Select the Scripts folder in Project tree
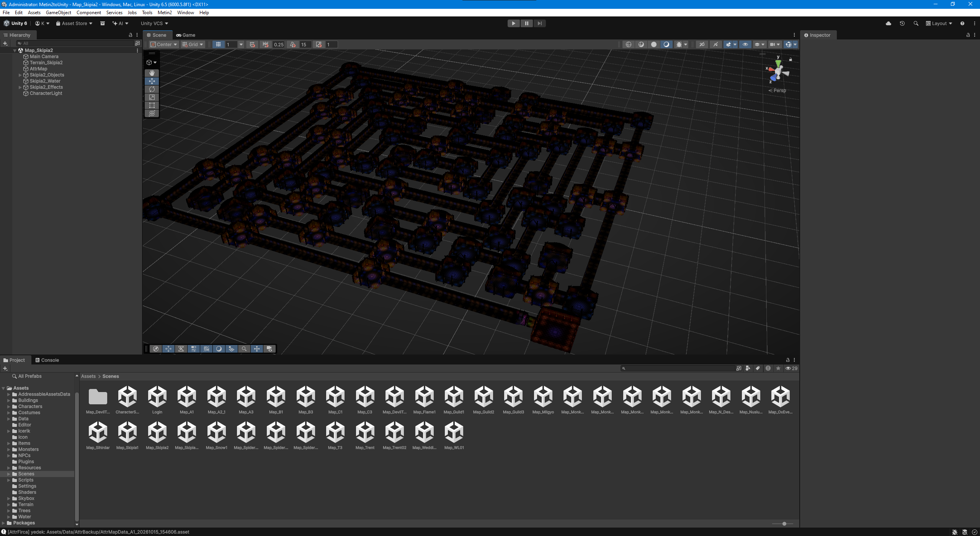The width and height of the screenshot is (980, 536). tap(26, 480)
